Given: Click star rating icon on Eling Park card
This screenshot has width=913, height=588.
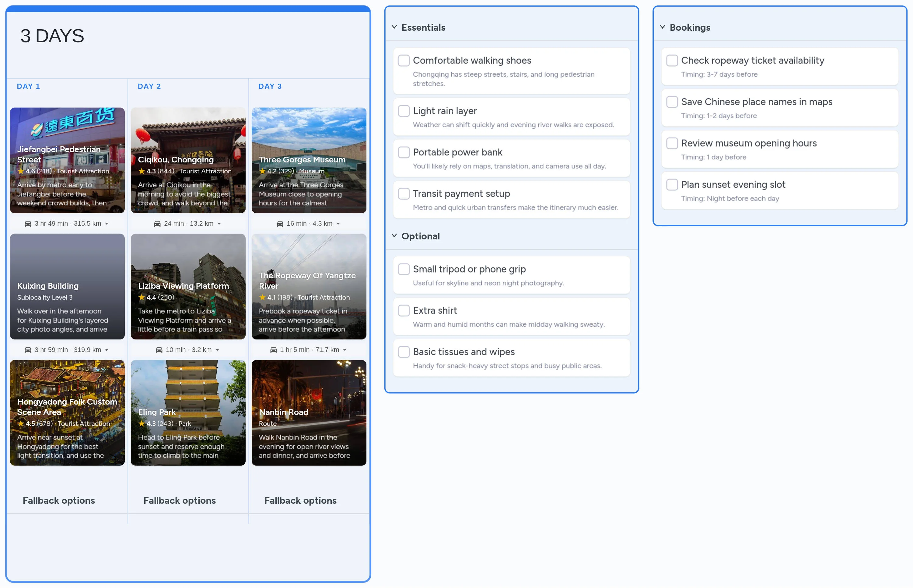Looking at the screenshot, I should click(142, 423).
